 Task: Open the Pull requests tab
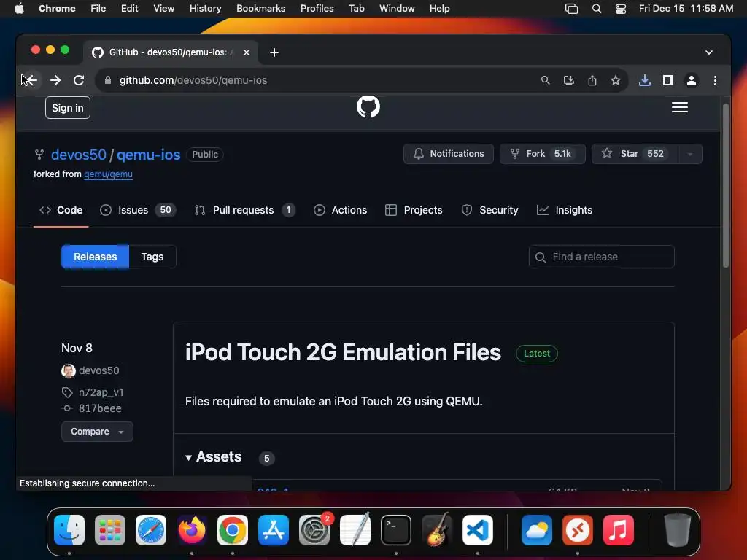click(245, 210)
